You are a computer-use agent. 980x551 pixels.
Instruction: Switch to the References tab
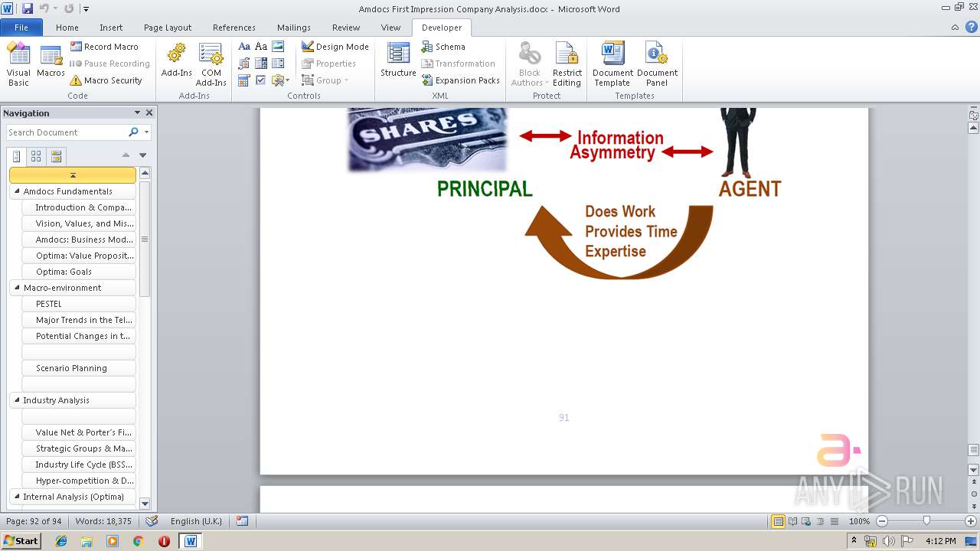(234, 28)
